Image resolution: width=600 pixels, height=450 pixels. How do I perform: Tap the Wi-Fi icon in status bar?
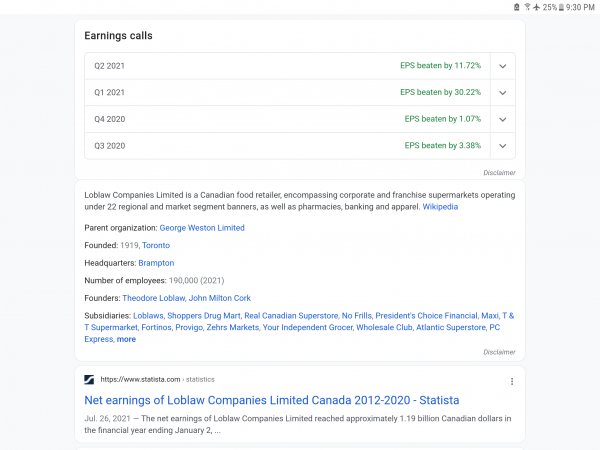tap(527, 7)
